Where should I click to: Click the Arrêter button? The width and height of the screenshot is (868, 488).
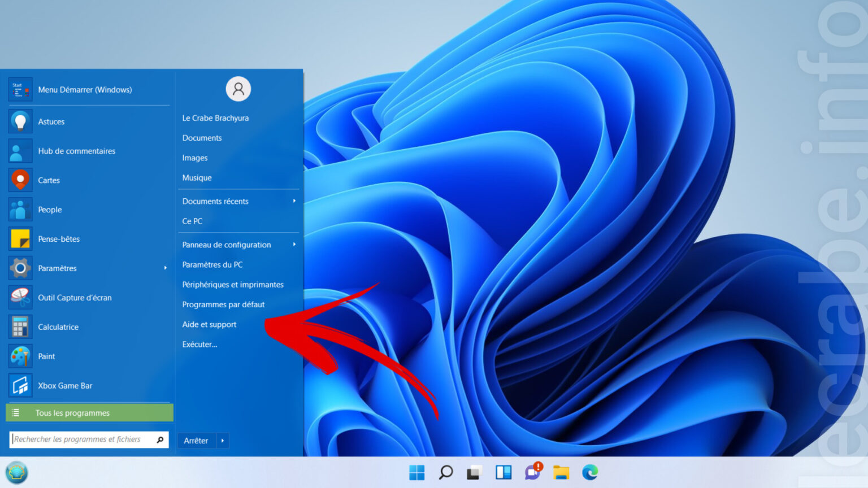[195, 441]
